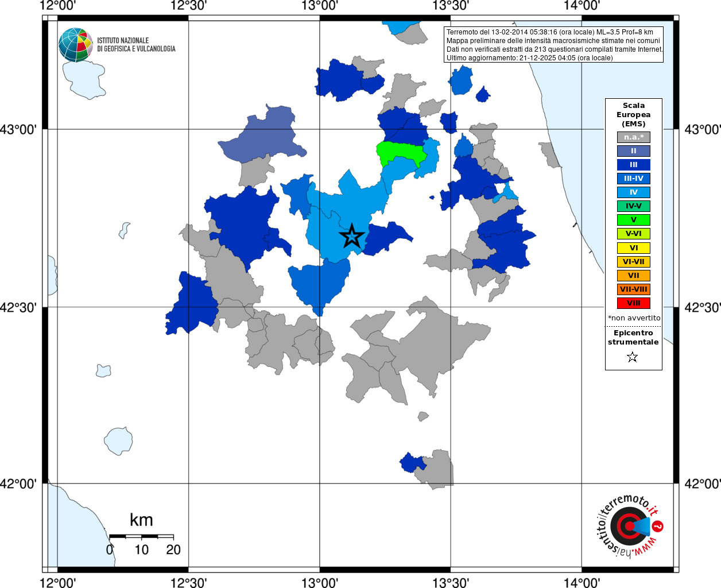Select the intensity IV-V legend swatch

point(634,206)
